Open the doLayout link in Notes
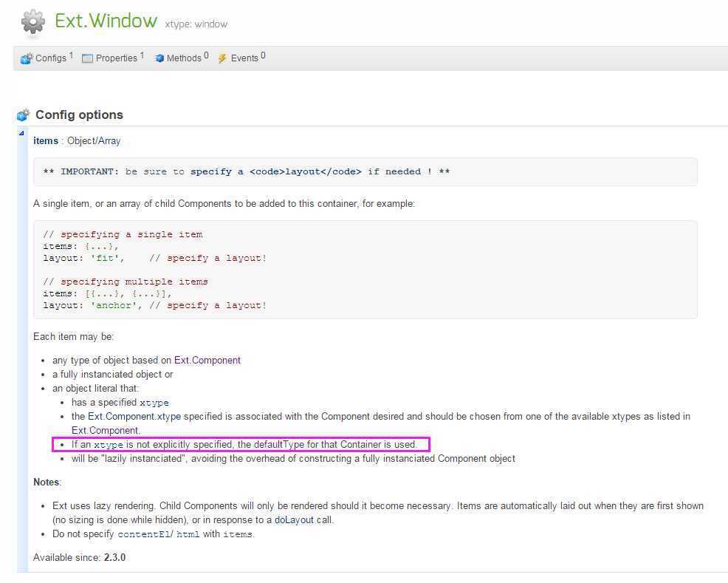 [x=295, y=519]
